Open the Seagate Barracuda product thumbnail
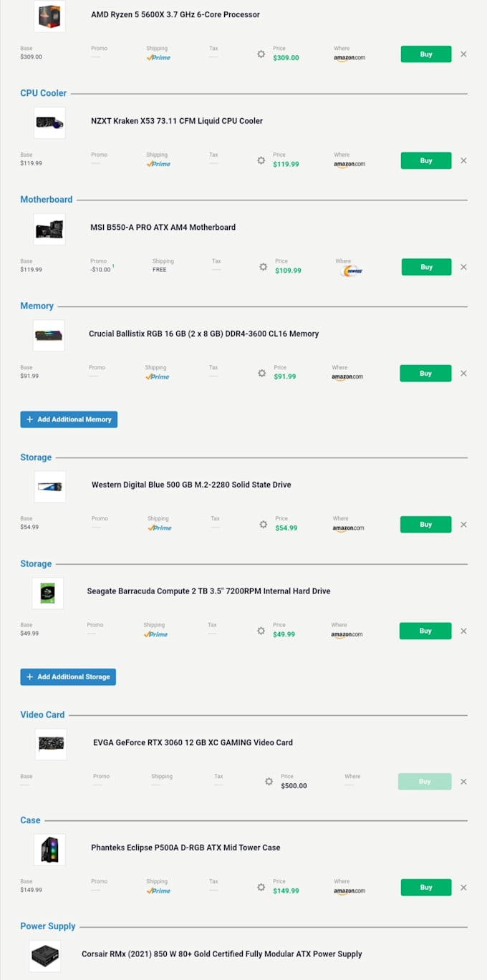 click(47, 593)
